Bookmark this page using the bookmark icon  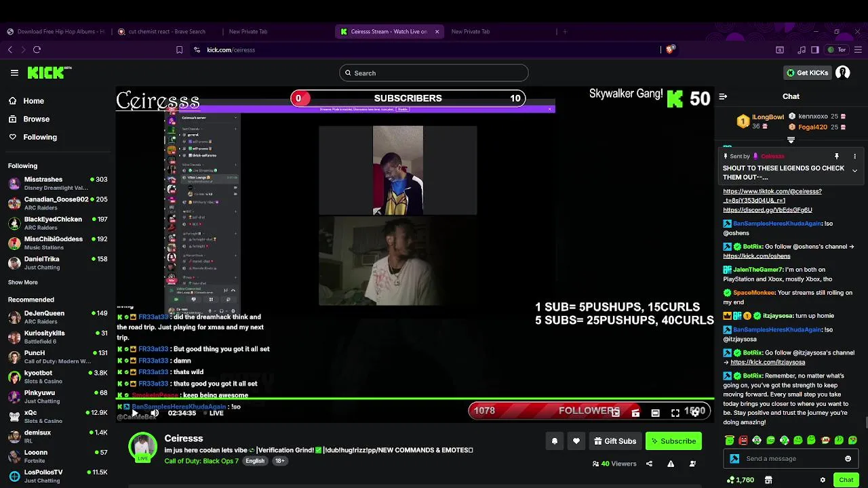click(x=179, y=49)
